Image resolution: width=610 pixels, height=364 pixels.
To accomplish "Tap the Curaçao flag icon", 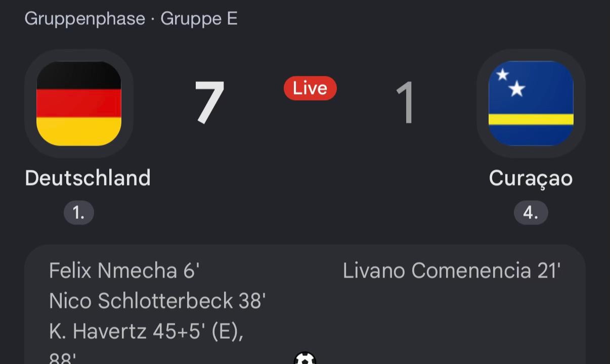I will tap(531, 104).
